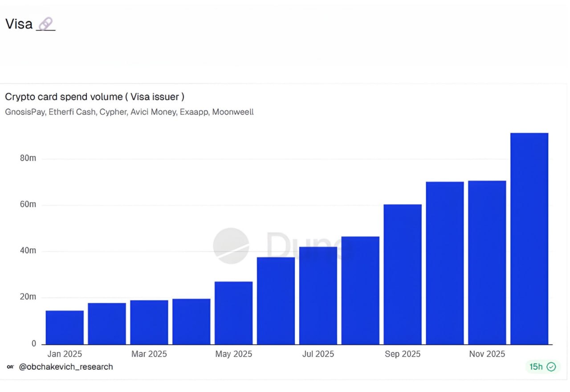Select the May 2025 bar
570x392 pixels.
[233, 313]
